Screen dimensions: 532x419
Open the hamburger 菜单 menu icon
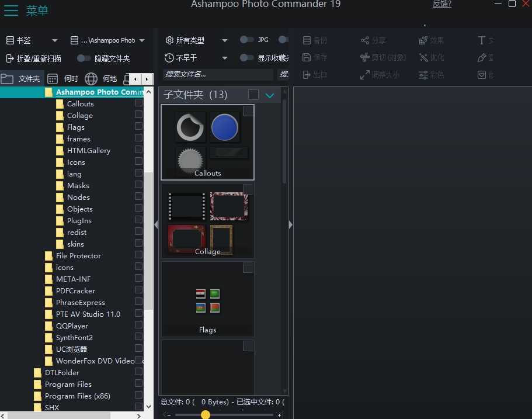click(x=11, y=11)
